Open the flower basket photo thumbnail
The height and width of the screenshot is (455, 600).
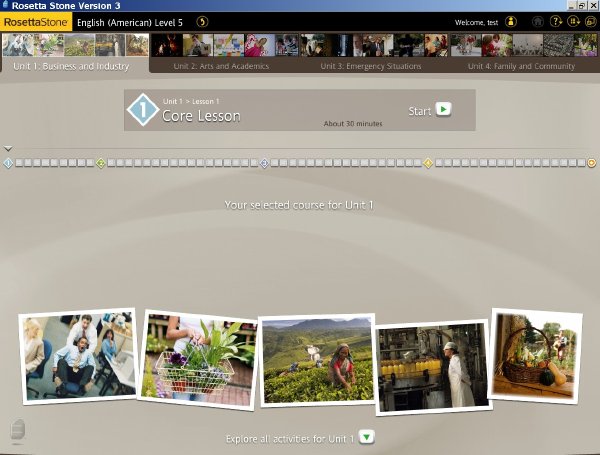point(198,360)
